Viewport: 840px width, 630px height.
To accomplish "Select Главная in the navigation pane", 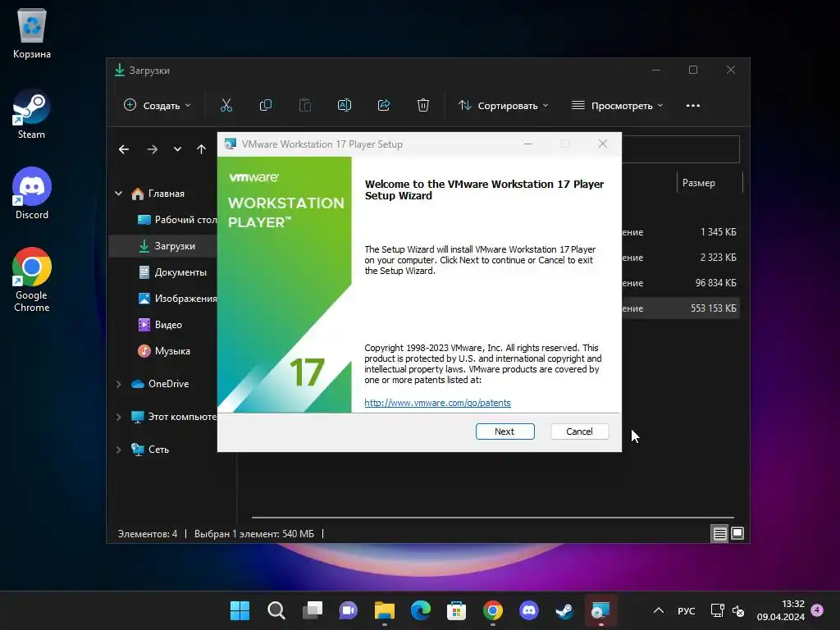I will [x=166, y=194].
